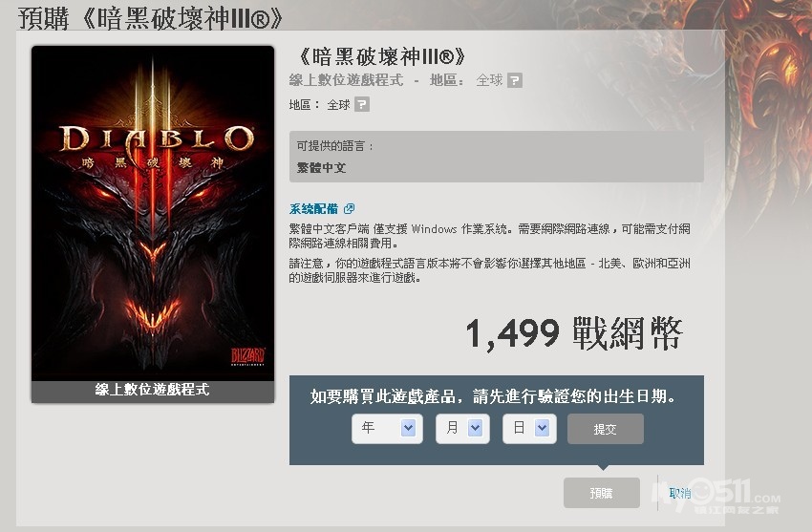Click the 取消 cancel link
812x532 pixels.
[679, 493]
